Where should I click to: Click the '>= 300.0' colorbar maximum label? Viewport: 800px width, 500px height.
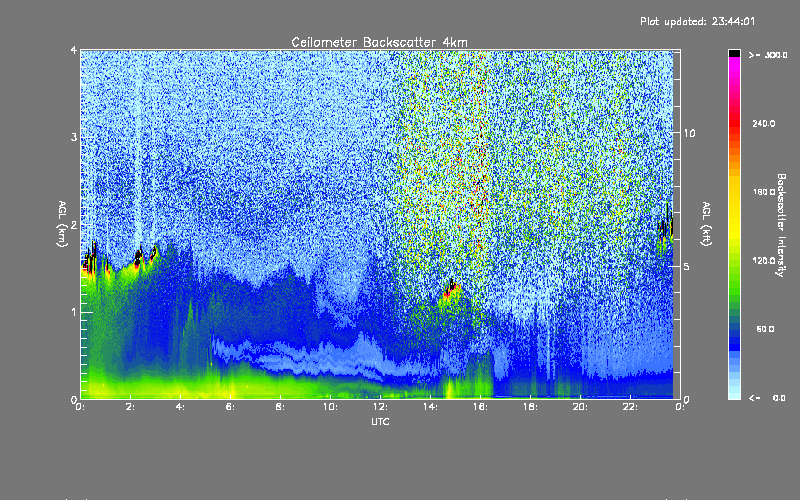pos(768,55)
